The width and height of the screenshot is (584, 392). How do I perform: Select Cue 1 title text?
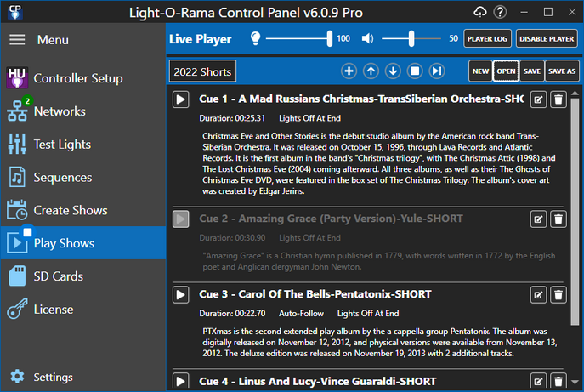click(x=361, y=99)
